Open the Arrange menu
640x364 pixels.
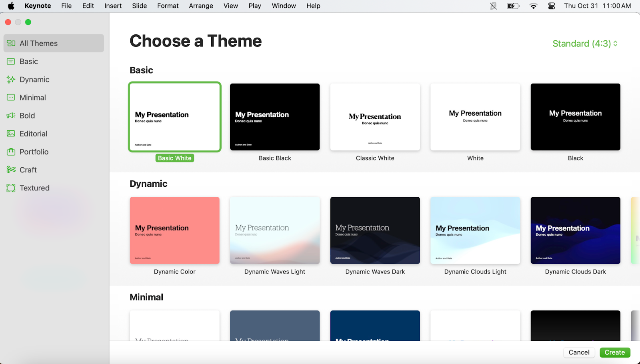point(201,6)
